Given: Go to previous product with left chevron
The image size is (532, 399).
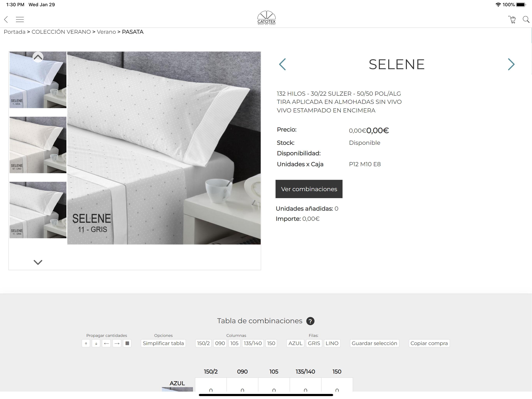Looking at the screenshot, I should coord(282,64).
